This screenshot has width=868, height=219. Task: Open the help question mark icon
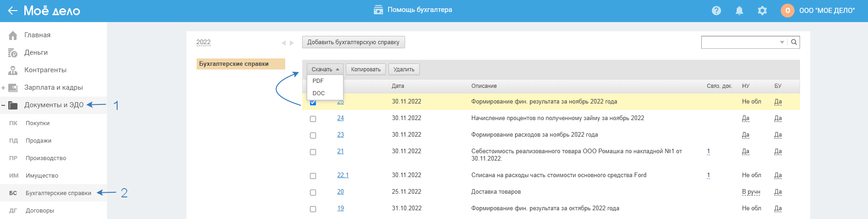click(x=716, y=11)
